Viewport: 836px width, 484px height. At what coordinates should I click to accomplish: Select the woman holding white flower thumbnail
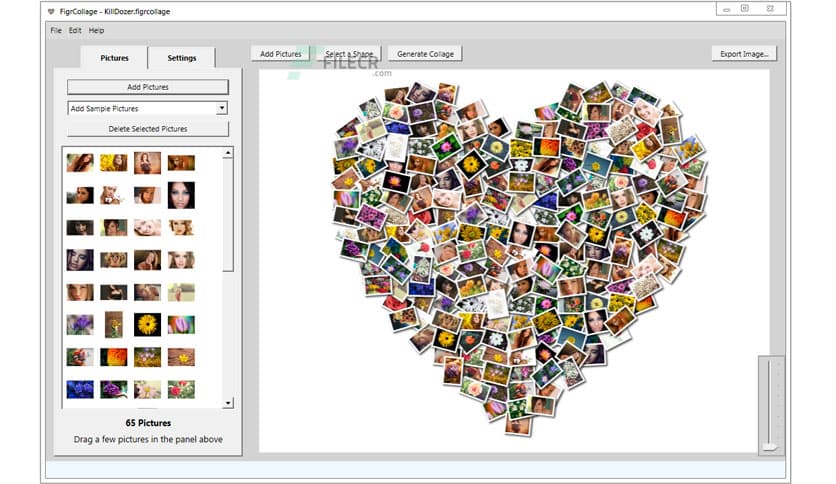click(x=114, y=195)
